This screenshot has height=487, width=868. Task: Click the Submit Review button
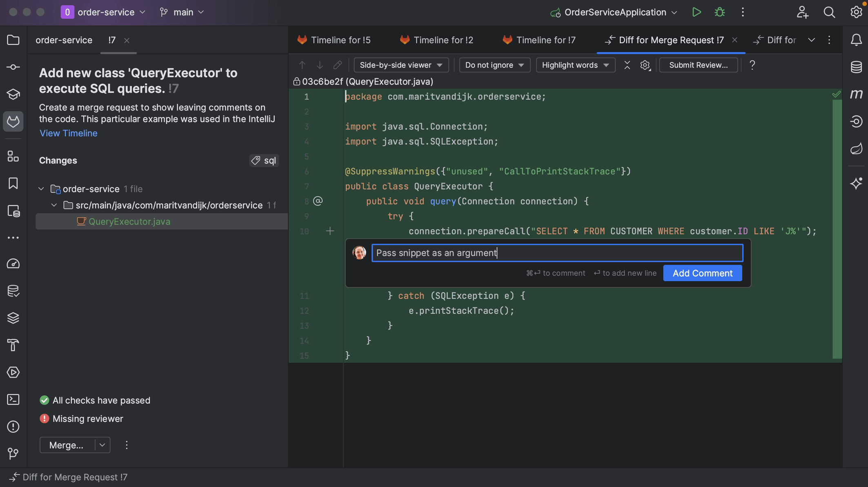tap(698, 65)
